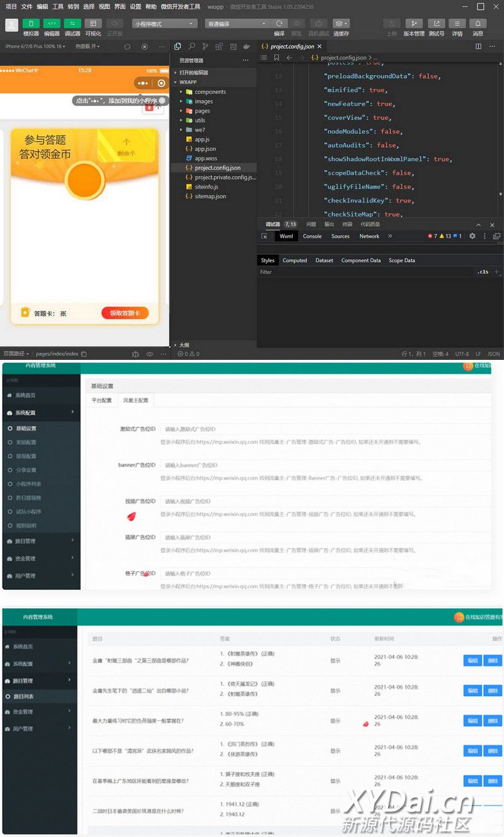Image resolution: width=504 pixels, height=837 pixels.
Task: Open the Debugger (调试器) toolbar icon
Action: click(x=72, y=23)
